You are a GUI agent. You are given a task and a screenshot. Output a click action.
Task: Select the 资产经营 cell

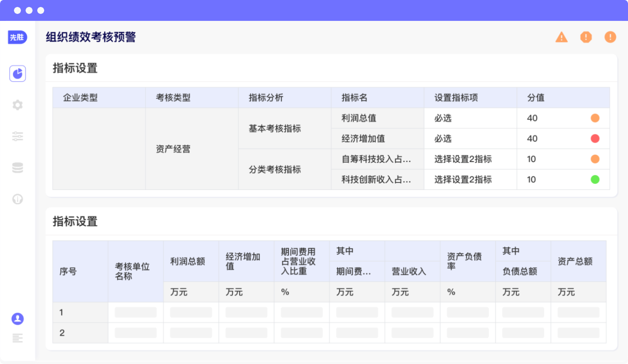tap(173, 149)
